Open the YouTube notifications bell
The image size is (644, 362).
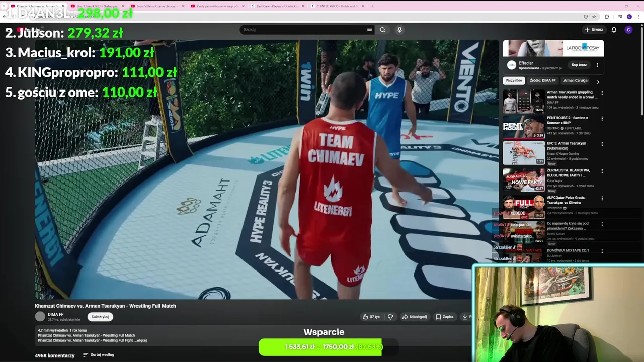tap(614, 30)
